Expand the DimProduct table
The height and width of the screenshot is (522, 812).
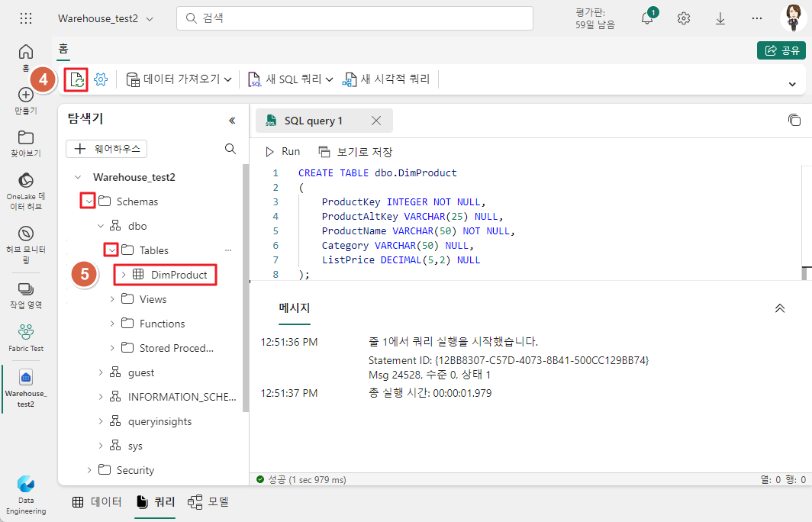(x=124, y=275)
